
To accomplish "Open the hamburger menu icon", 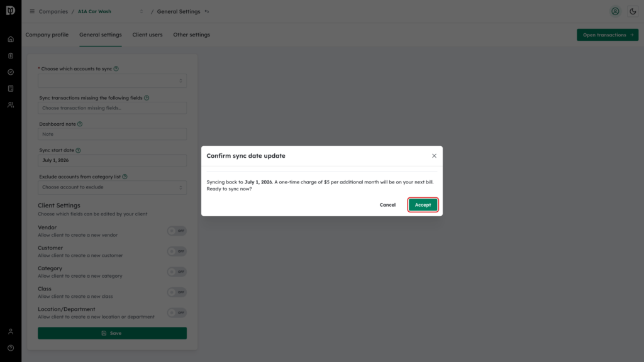I will click(32, 11).
